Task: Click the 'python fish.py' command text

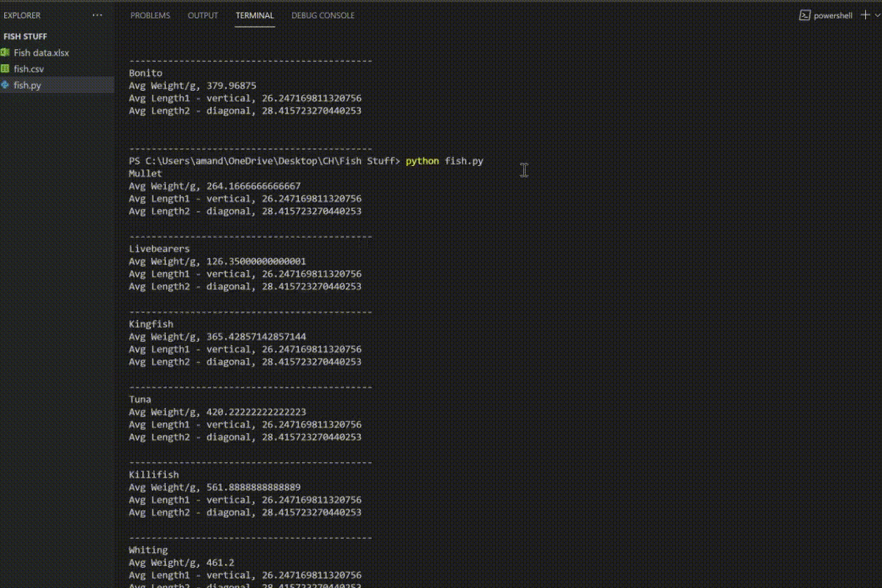Action: (445, 161)
